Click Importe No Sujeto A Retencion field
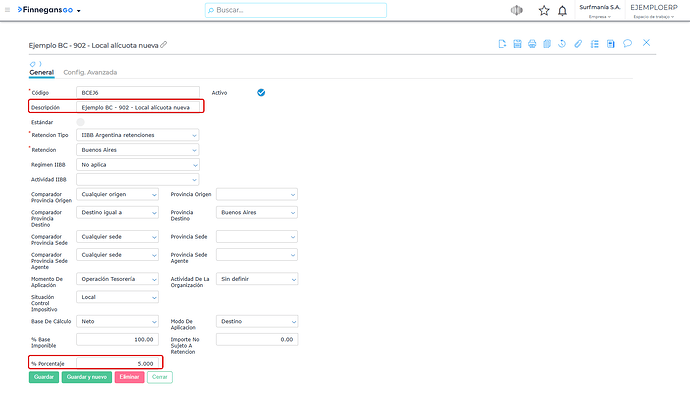Image resolution: width=690 pixels, height=402 pixels. (257, 340)
